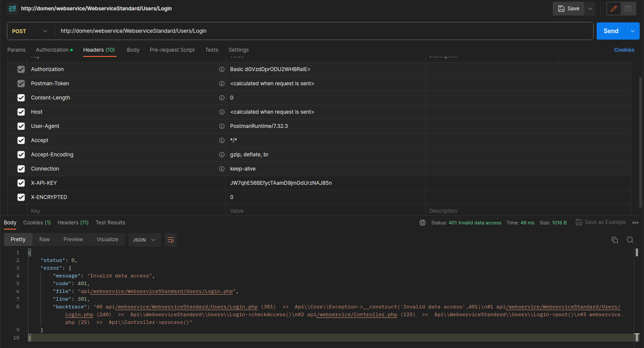Image resolution: width=644 pixels, height=348 pixels.
Task: Click the Cookies link top right
Action: (624, 50)
